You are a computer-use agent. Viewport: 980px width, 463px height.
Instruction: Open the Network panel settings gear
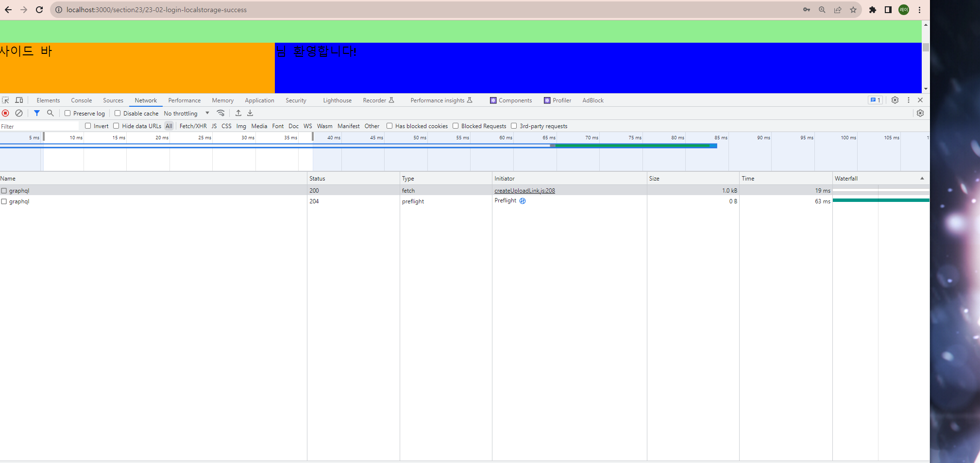click(x=920, y=113)
